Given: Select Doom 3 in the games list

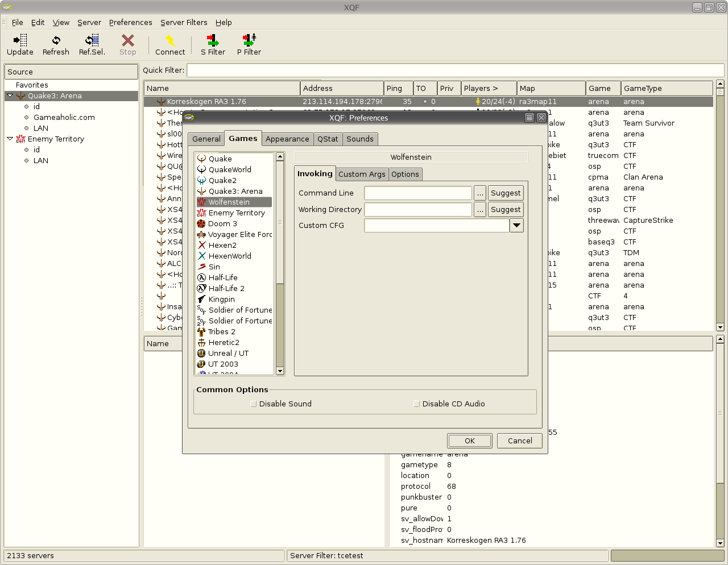Looking at the screenshot, I should 234,223.
